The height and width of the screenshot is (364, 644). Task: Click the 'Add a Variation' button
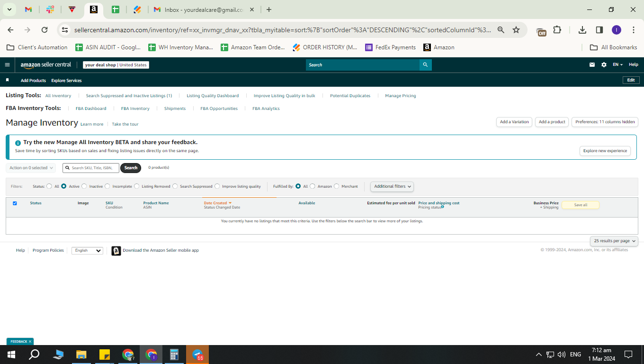click(x=514, y=122)
